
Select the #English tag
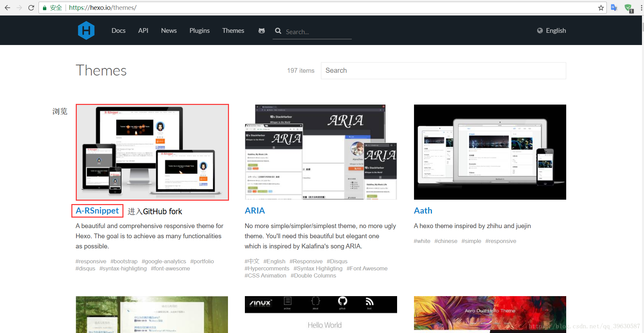(x=274, y=262)
